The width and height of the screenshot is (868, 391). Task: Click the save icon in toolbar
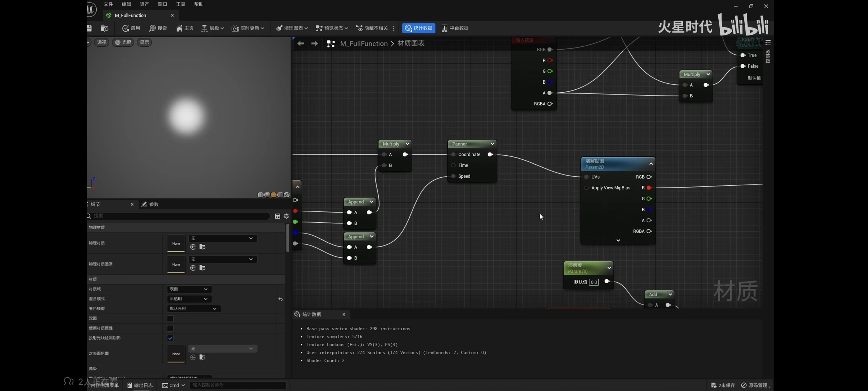coord(89,28)
